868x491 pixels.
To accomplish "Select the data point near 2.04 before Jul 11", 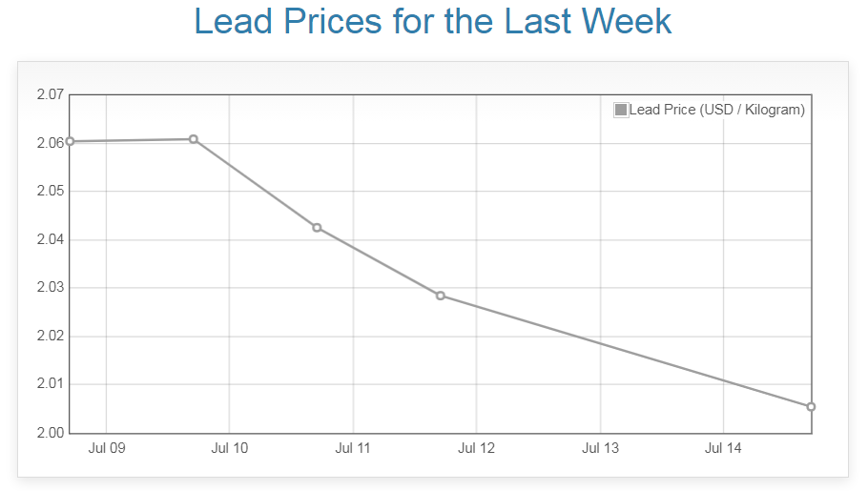I will click(317, 227).
